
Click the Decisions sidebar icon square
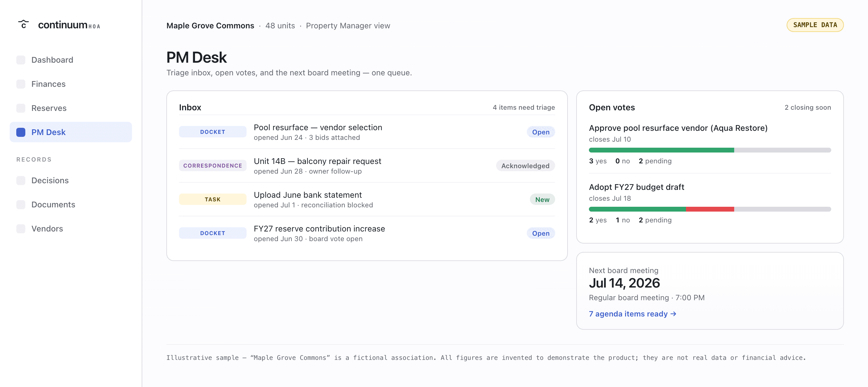pos(21,180)
